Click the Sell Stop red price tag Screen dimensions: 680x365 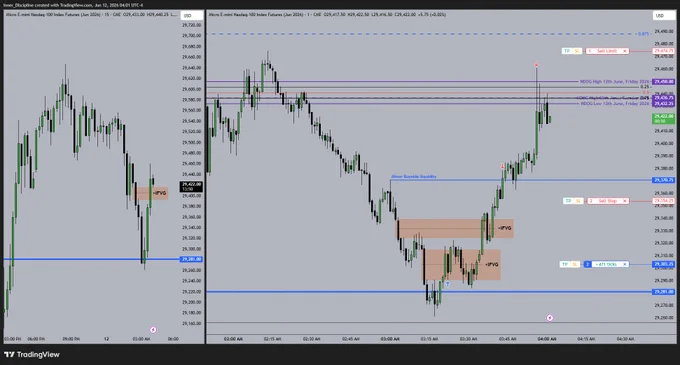coord(664,201)
